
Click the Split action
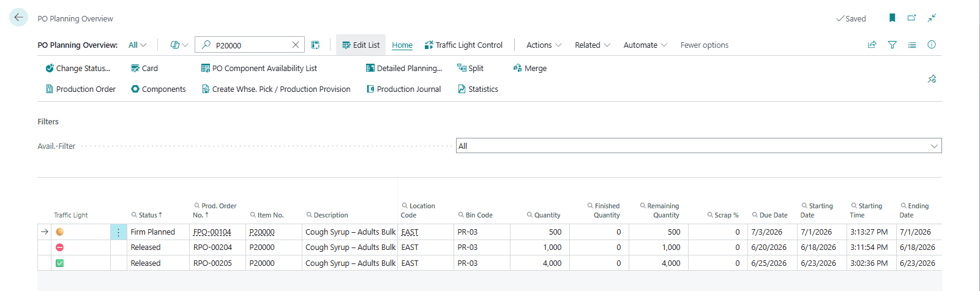(470, 68)
